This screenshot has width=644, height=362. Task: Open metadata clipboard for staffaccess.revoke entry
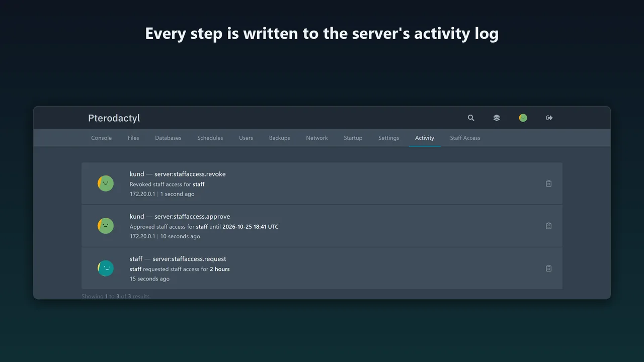point(549,184)
